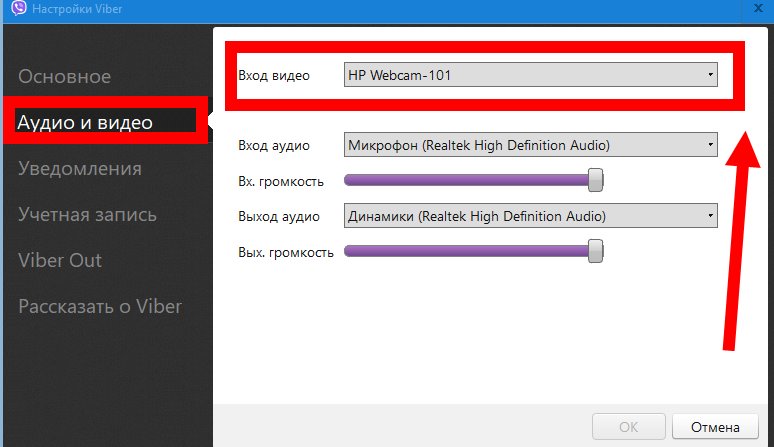
Task: Click the Viber logo in title bar
Action: click(x=19, y=7)
